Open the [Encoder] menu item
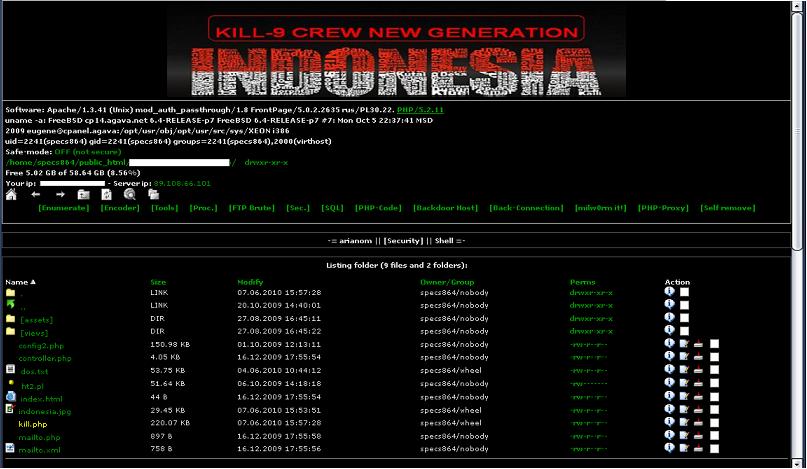The image size is (807, 469). click(x=120, y=208)
